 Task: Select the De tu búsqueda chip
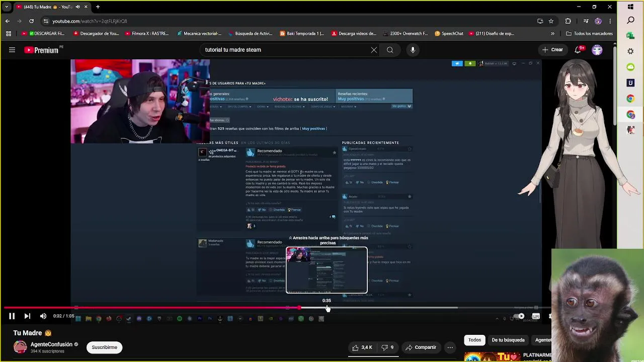(508, 340)
